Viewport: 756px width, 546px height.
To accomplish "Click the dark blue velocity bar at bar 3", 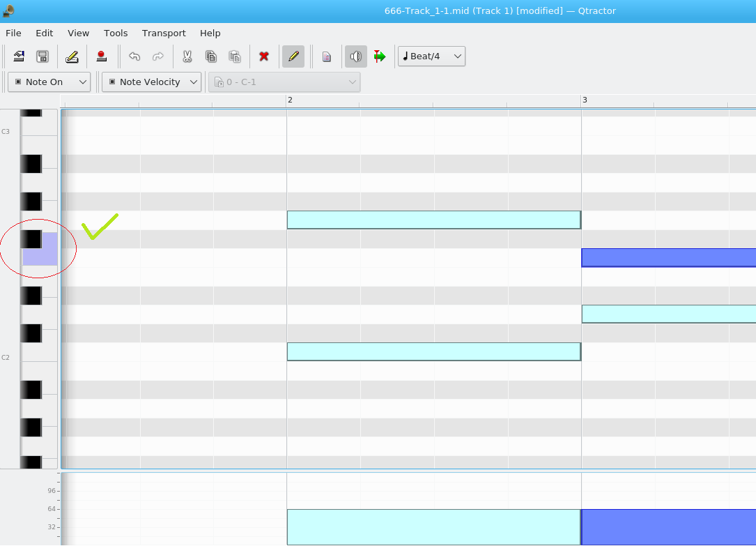I will click(x=669, y=527).
